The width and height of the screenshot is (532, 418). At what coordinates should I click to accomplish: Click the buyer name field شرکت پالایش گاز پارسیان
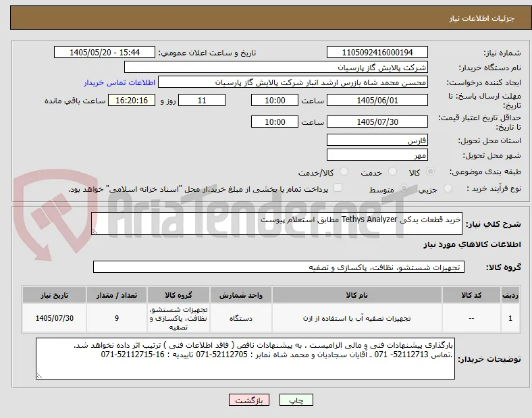pyautogui.click(x=276, y=67)
